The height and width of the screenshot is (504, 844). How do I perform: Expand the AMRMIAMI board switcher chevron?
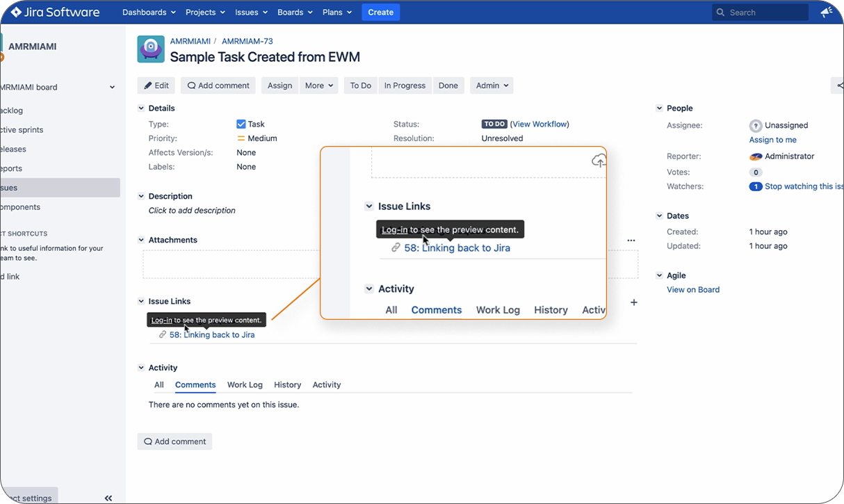click(112, 88)
